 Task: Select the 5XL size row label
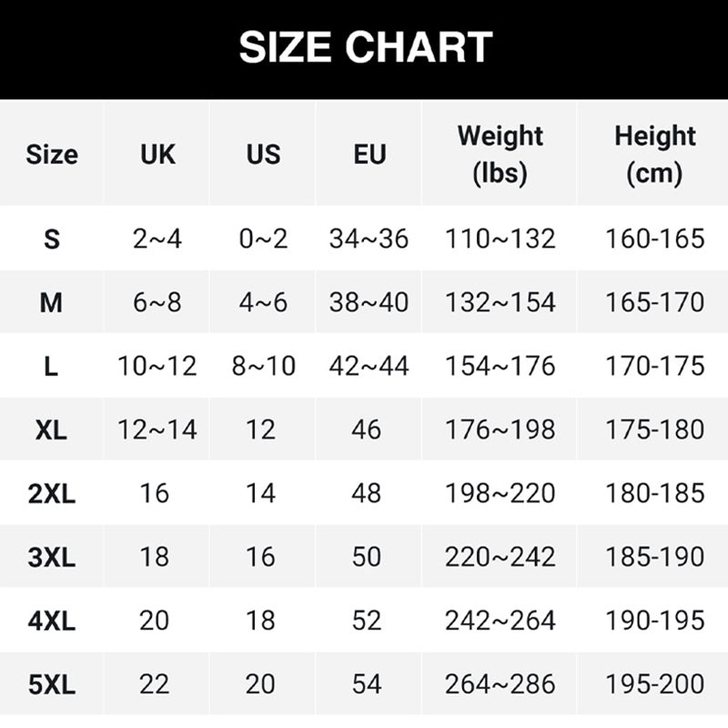click(52, 684)
